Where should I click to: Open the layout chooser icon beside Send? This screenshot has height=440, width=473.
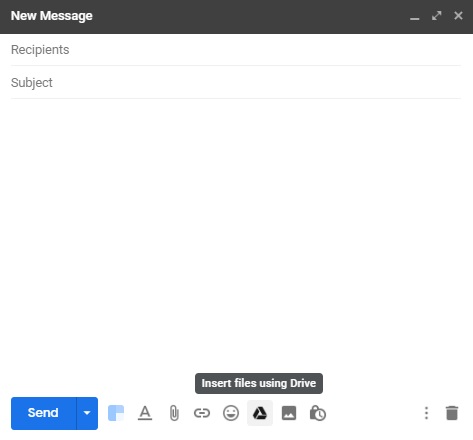[116, 413]
